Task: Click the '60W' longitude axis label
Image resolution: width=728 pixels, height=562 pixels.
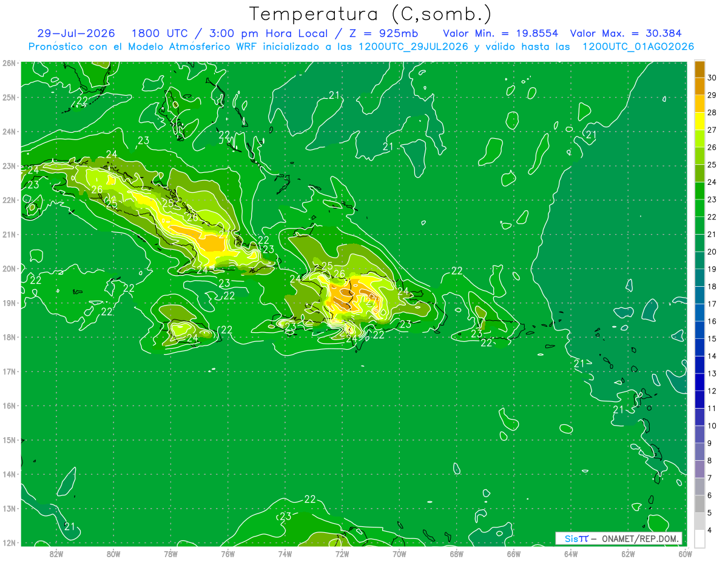Action: coord(686,553)
